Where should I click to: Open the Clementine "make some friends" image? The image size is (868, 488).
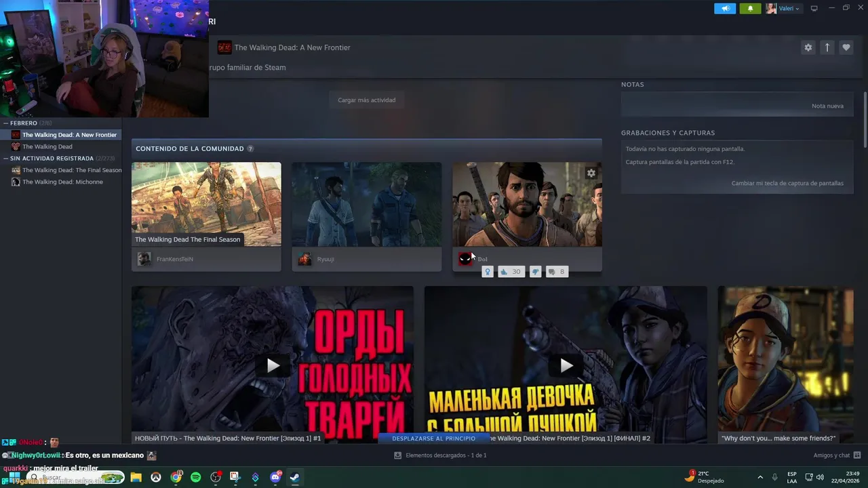[785, 365]
